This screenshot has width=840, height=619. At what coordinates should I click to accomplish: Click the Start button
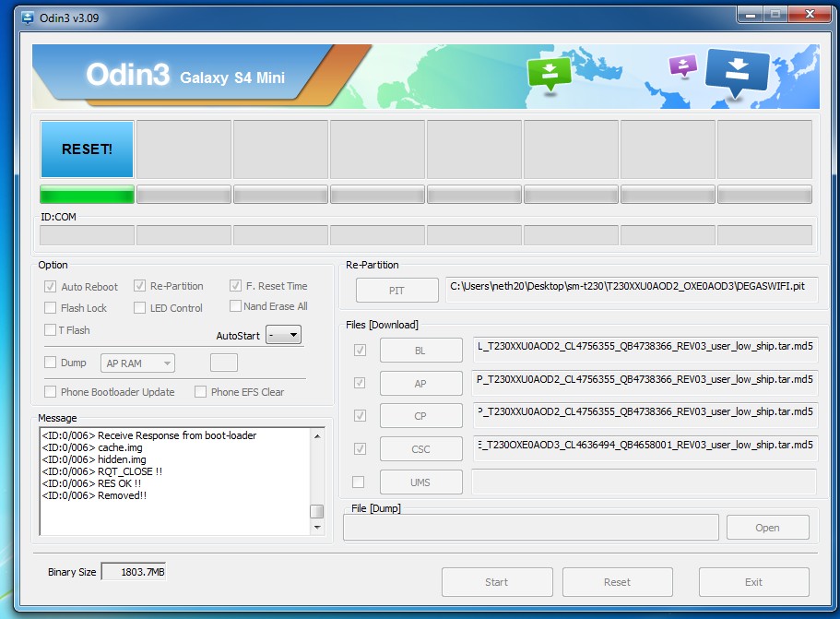click(x=497, y=582)
